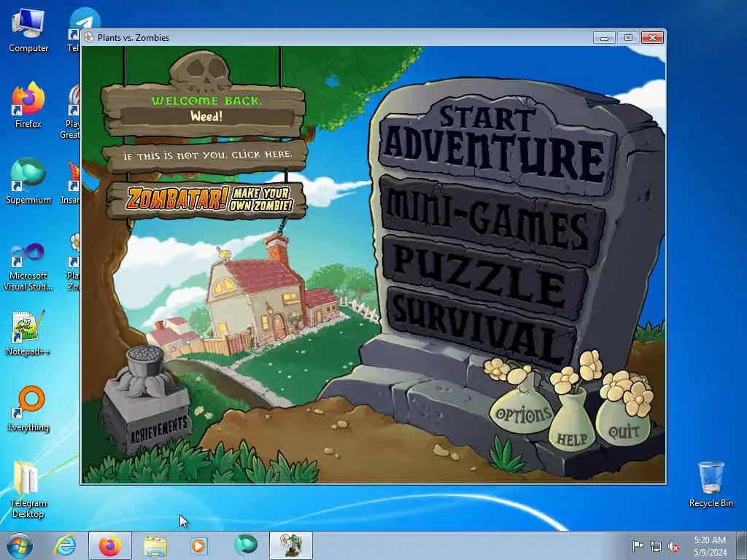
Task: Click Plants vs. Zombies taskbar button
Action: 291,545
